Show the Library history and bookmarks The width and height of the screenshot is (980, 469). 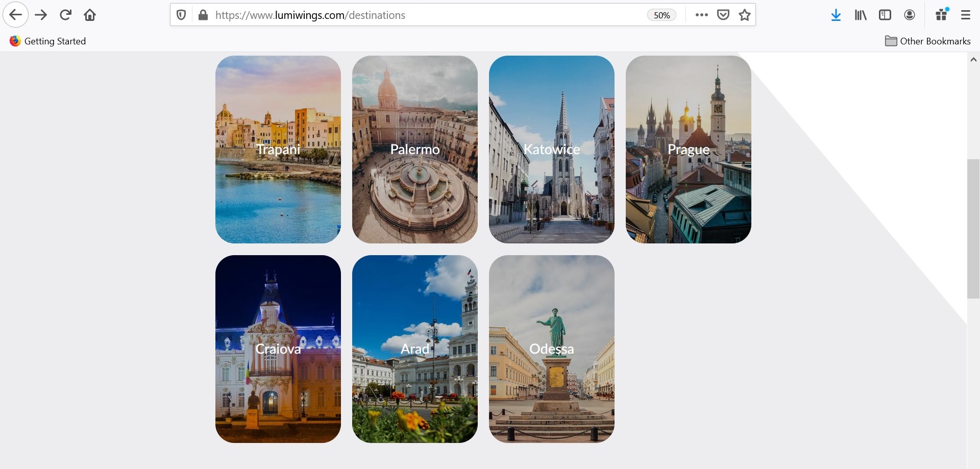[861, 15]
